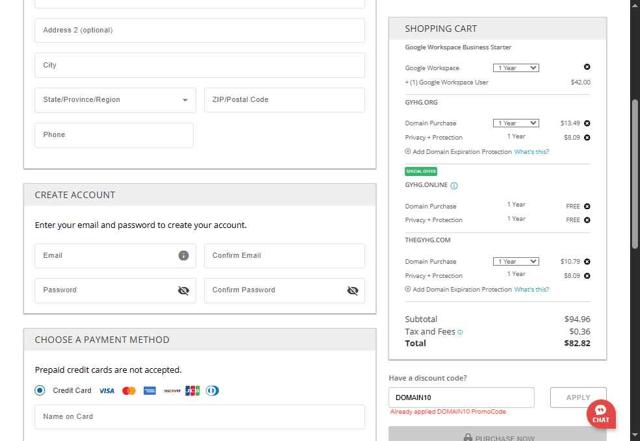
Task: Click the info icon next to GYHG.ONLINE
Action: point(454,186)
